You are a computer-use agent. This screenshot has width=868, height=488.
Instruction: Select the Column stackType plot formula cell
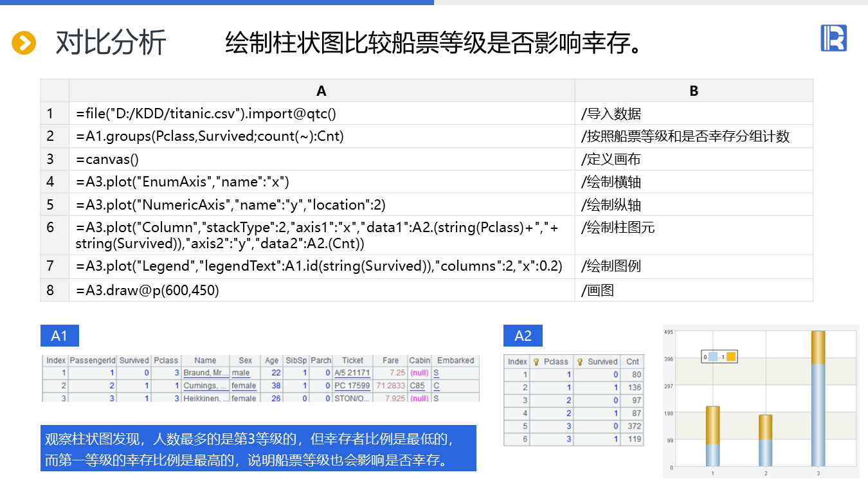tap(322, 235)
